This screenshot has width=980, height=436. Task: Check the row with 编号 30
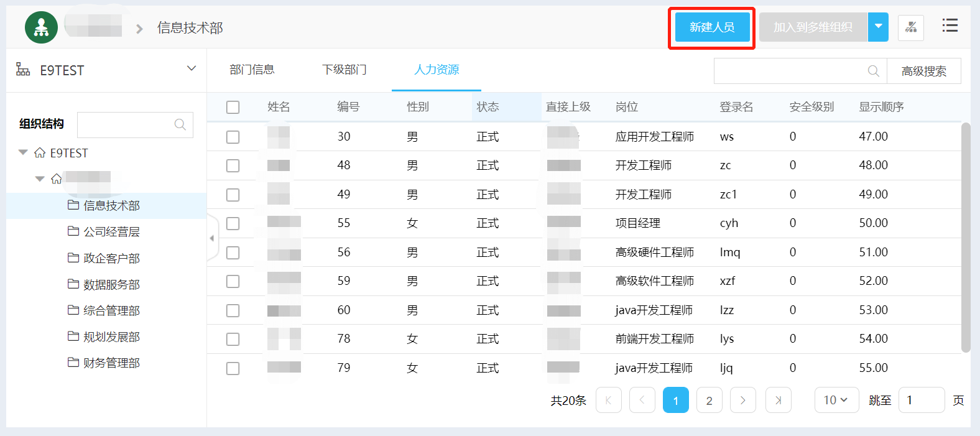(x=233, y=137)
